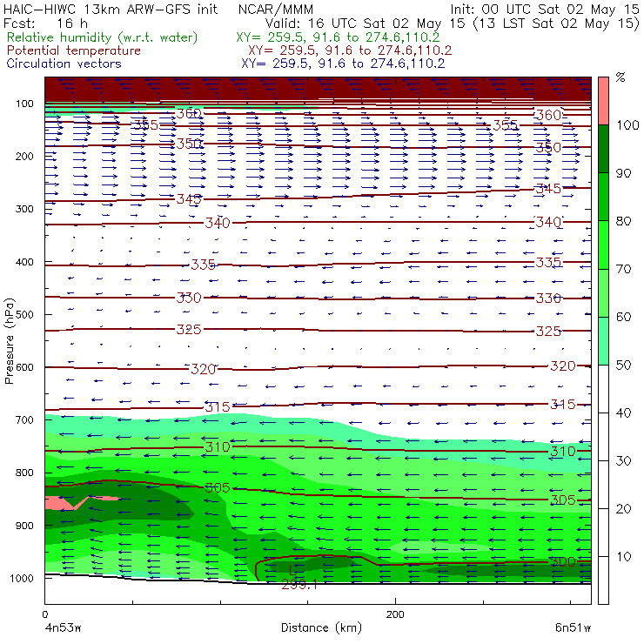Select the '%' unit above the colorbar
Viewport: 644px width, 644px height.
[x=621, y=77]
